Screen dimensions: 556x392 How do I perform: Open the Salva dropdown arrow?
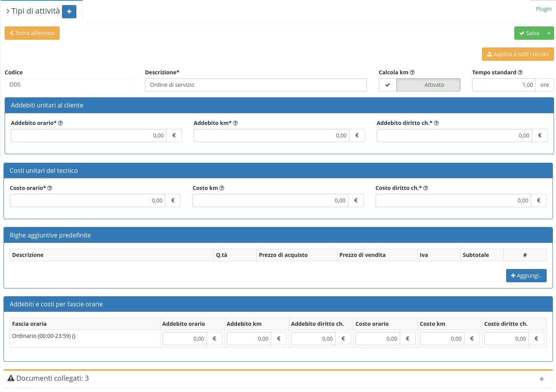point(549,33)
